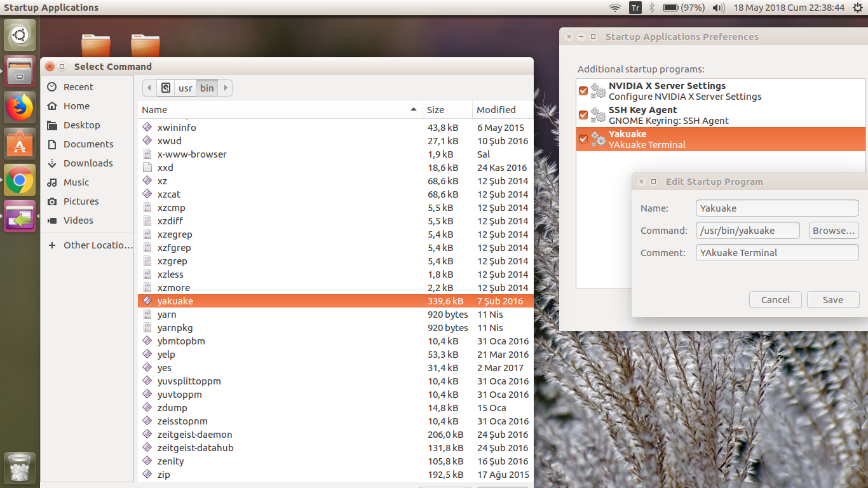Screen dimensions: 868x488
Task: Select the ybmtopbm file row
Action: pos(335,341)
